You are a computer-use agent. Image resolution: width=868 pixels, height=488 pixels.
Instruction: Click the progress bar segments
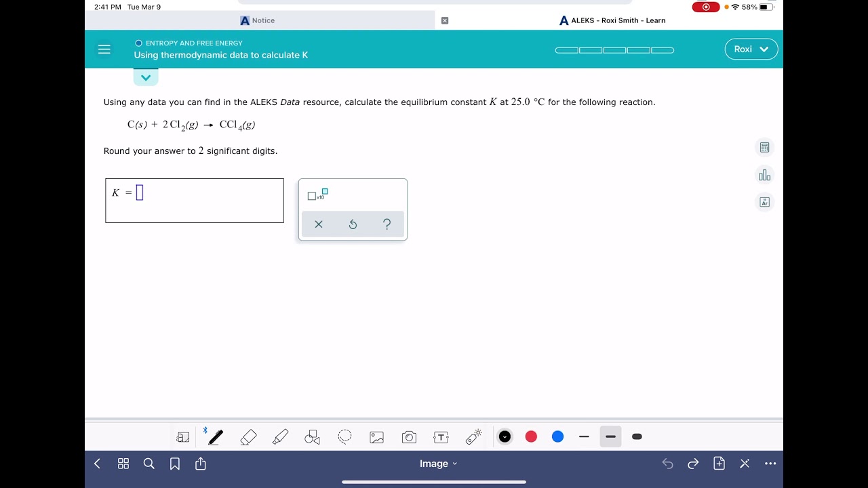[614, 49]
